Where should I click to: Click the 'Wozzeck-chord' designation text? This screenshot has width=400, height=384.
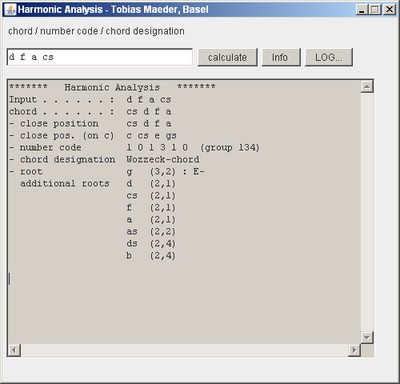[163, 159]
